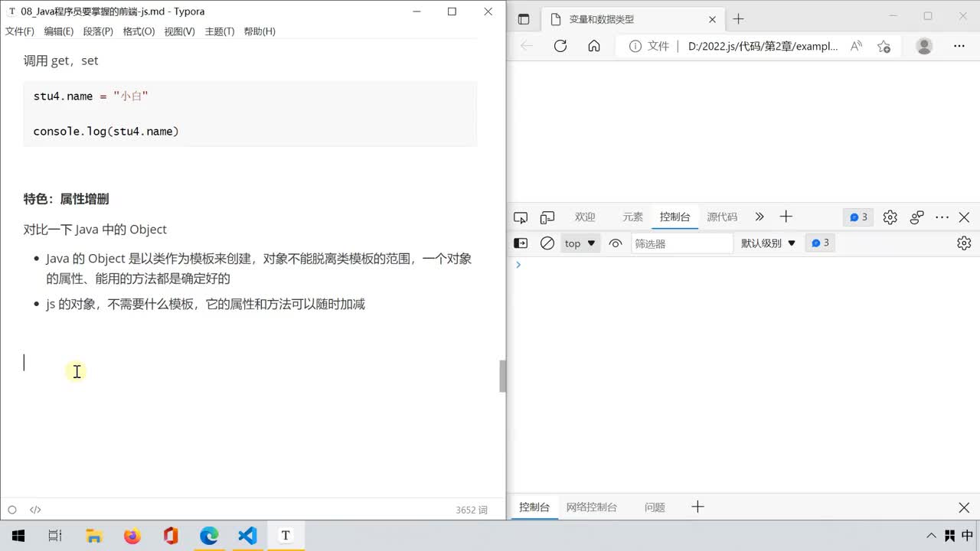Image resolution: width=980 pixels, height=551 pixels.
Task: Switch to the 源代码 DevTools tab
Action: 722,217
